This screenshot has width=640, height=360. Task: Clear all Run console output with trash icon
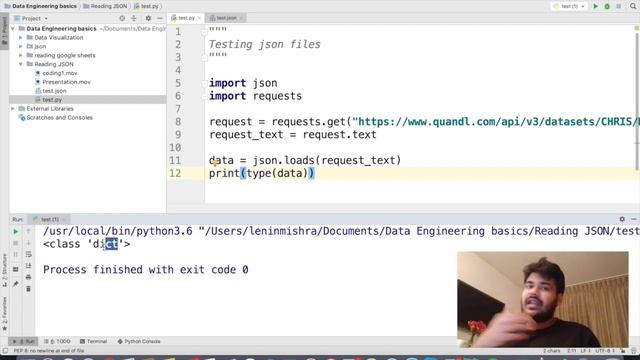[x=29, y=289]
